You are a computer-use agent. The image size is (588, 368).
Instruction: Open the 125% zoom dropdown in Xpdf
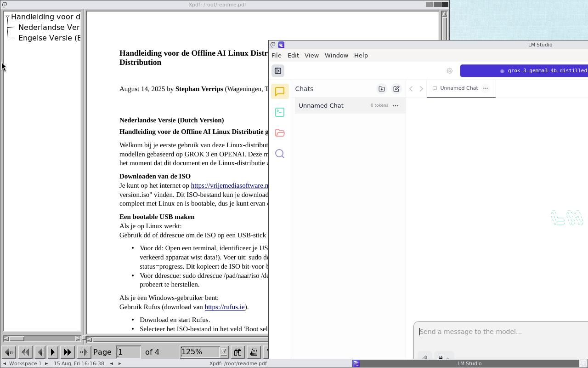[204, 352]
